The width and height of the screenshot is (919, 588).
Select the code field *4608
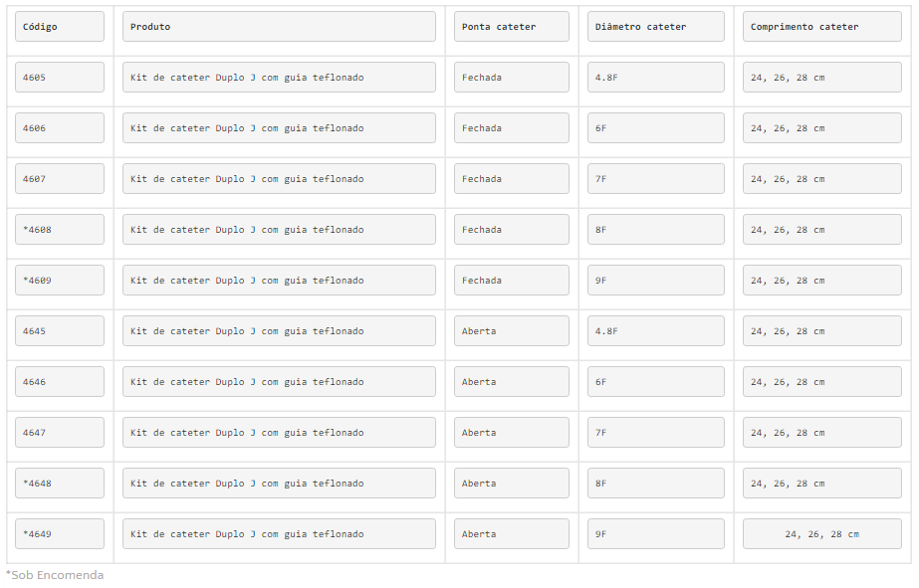pyautogui.click(x=60, y=230)
